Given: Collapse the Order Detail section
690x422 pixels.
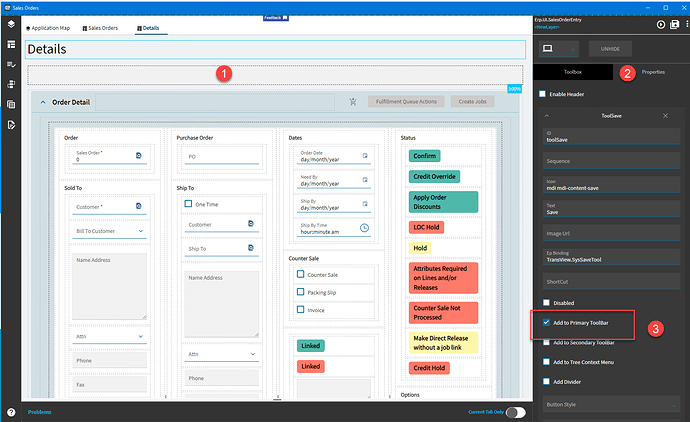Looking at the screenshot, I should pyautogui.click(x=43, y=102).
